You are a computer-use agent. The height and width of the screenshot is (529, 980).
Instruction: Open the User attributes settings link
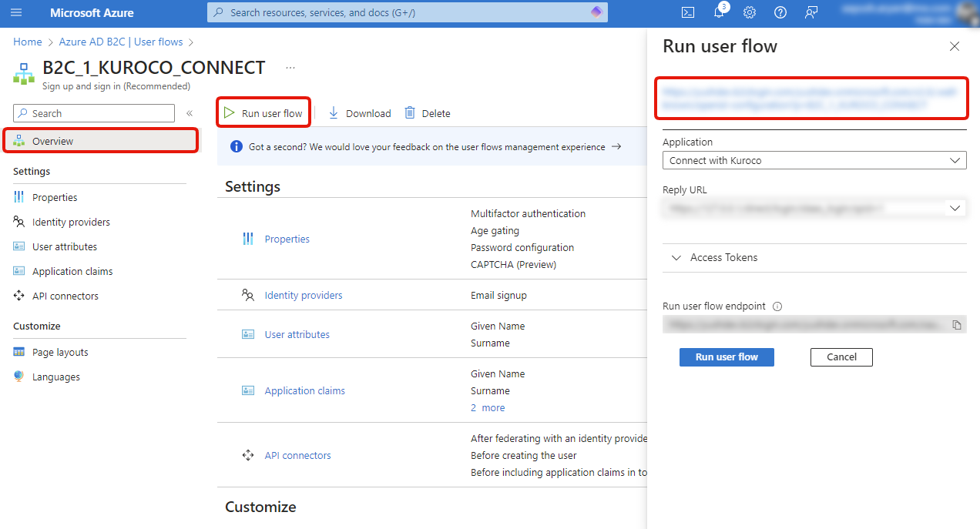point(297,334)
